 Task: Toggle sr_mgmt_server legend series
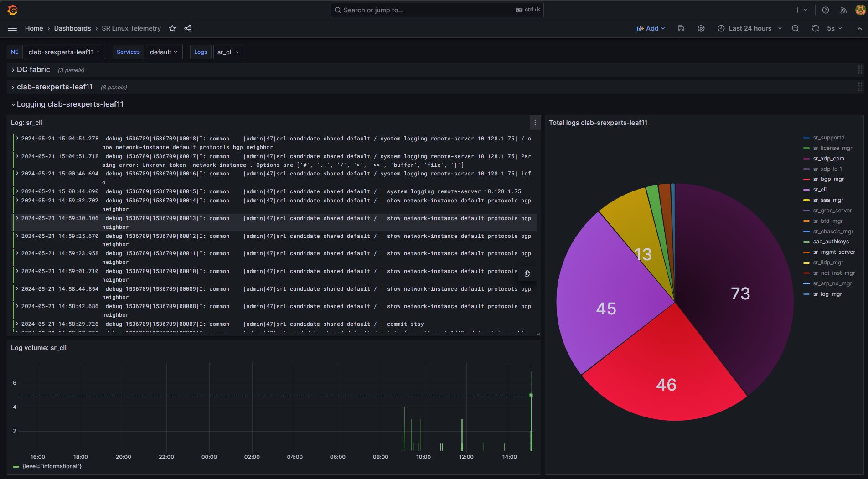tap(834, 252)
